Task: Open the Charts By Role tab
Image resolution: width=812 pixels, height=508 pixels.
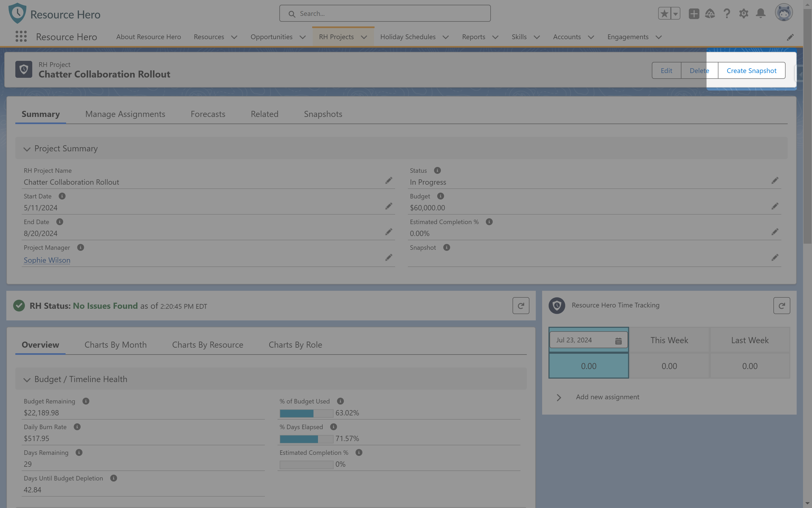Action: 295,345
